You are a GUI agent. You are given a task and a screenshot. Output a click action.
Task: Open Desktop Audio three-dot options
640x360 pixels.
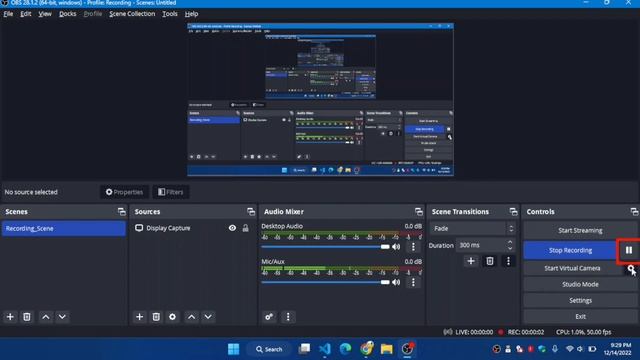(x=413, y=247)
